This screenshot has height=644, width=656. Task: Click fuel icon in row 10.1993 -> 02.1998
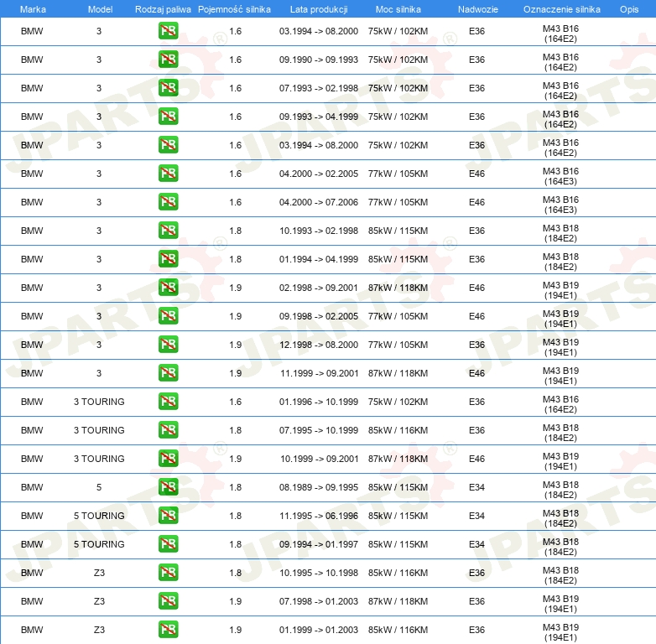(x=168, y=231)
